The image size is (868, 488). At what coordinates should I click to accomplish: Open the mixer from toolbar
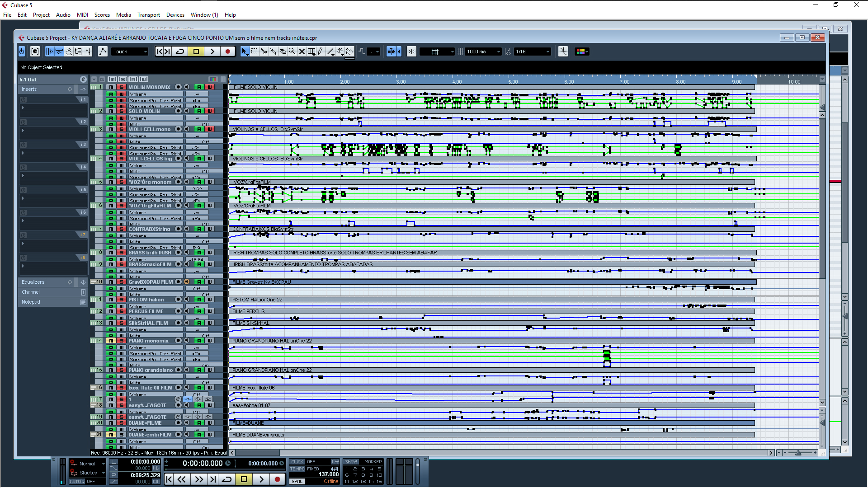pyautogui.click(x=88, y=52)
